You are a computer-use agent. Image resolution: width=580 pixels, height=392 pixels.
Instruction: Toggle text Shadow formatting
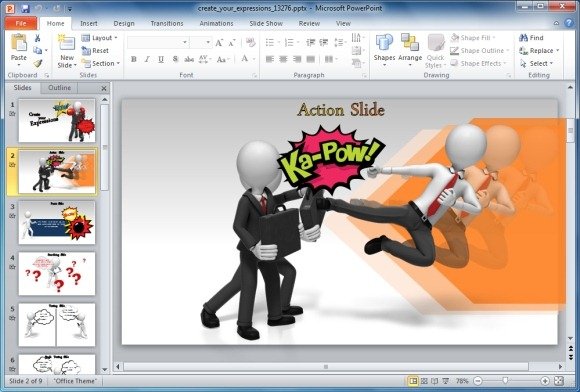pos(175,59)
